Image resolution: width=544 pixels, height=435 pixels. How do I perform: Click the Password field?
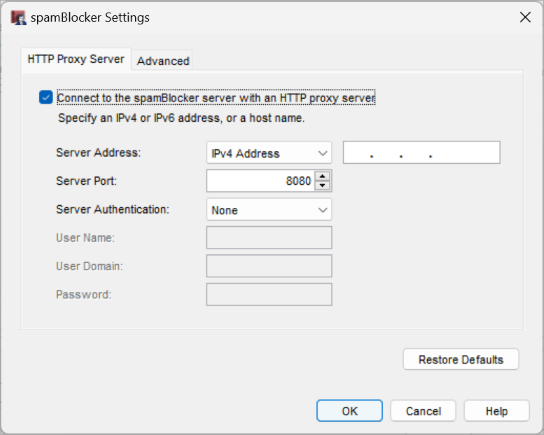click(x=269, y=295)
